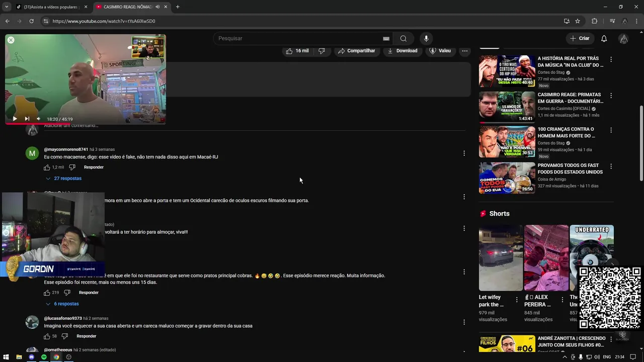Like the lucasafonso9373 comment
The height and width of the screenshot is (362, 644).
pyautogui.click(x=47, y=336)
